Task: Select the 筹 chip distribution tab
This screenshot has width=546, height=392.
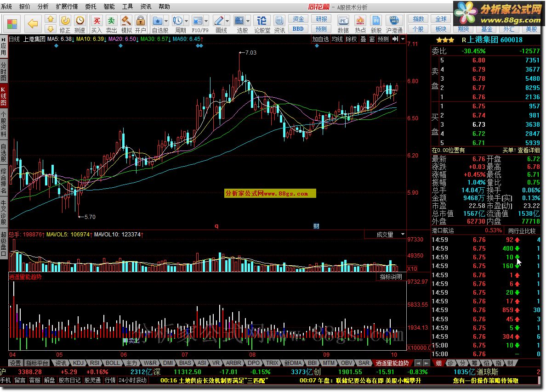Action: 474,363
